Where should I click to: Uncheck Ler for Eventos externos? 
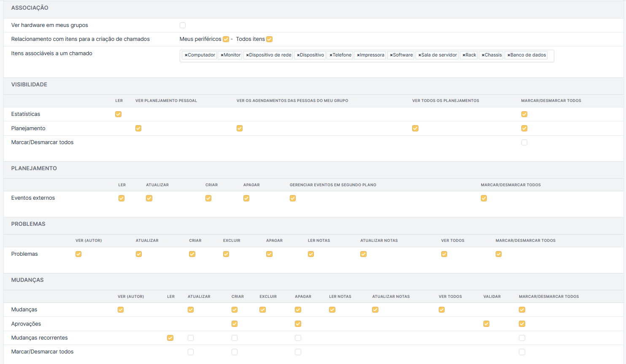pos(121,198)
